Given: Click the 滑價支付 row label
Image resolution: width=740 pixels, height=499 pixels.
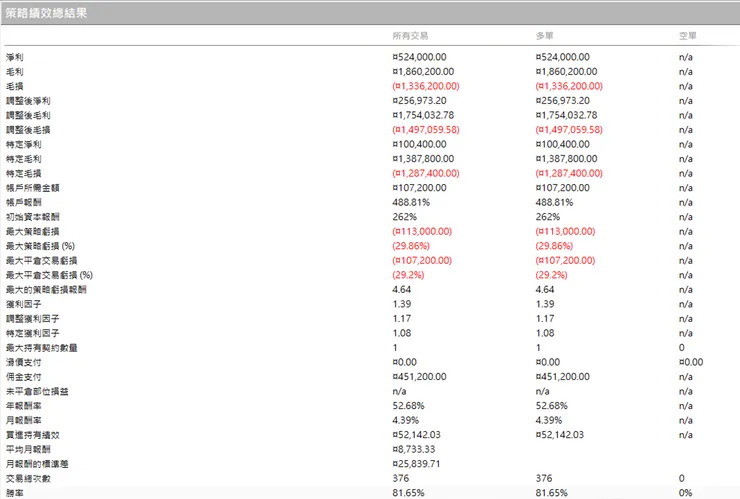Looking at the screenshot, I should click(x=24, y=363).
